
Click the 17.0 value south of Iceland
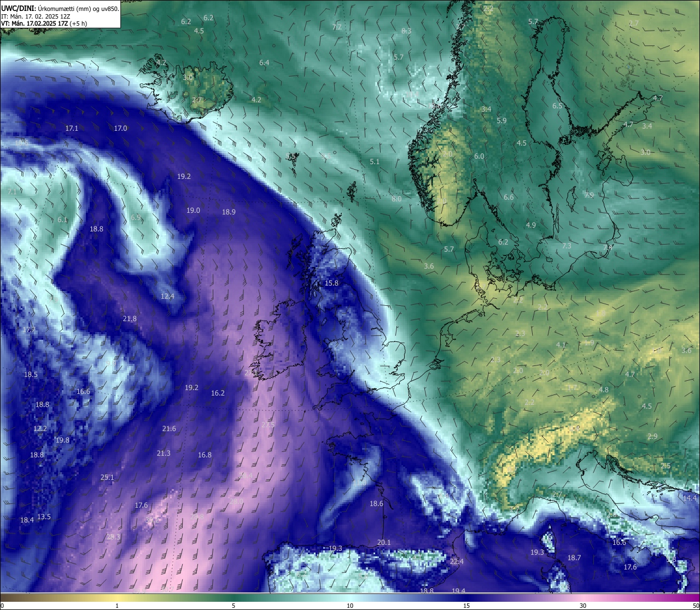pos(120,128)
